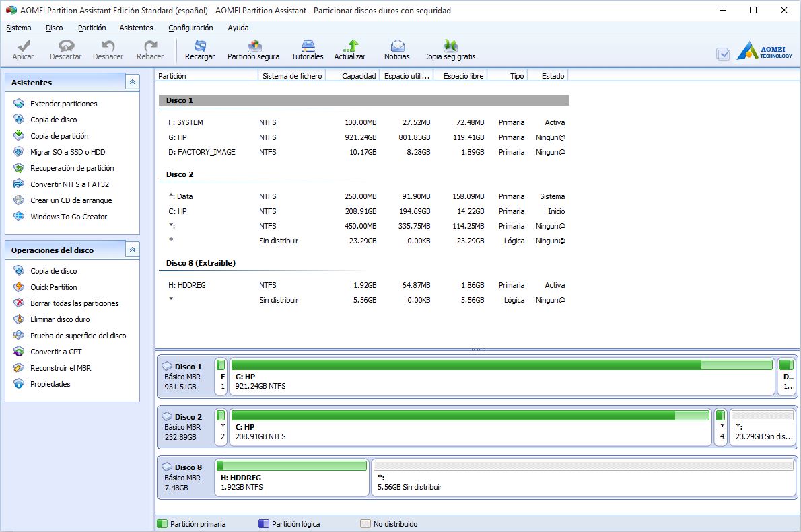Select the D: FACTORY_IMAGE partition row
The image size is (801, 532).
363,152
